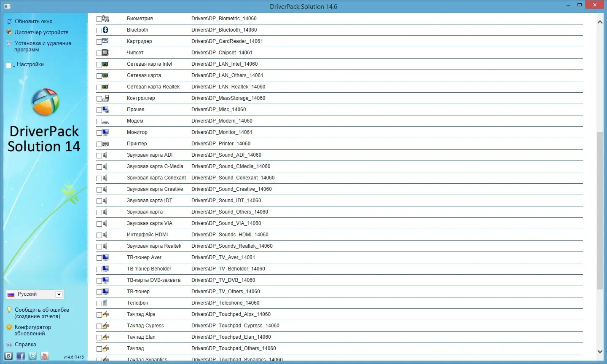
Task: Click the text Drivers\DP_Bluetooth_14060
Action: click(x=224, y=30)
